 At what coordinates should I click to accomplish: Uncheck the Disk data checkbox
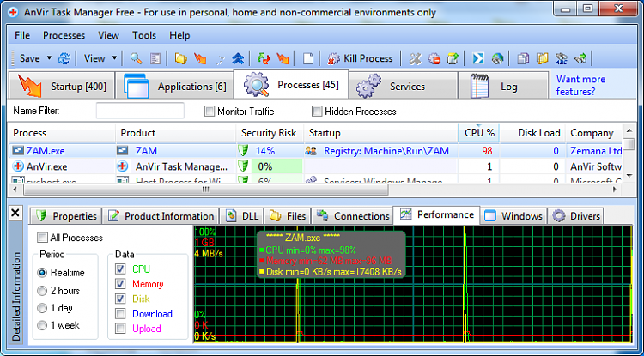120,299
